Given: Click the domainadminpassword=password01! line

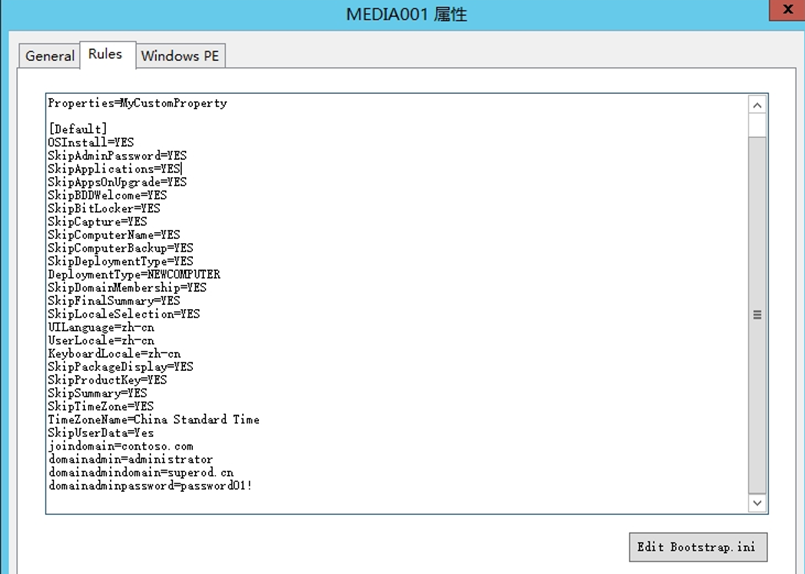Looking at the screenshot, I should click(150, 486).
